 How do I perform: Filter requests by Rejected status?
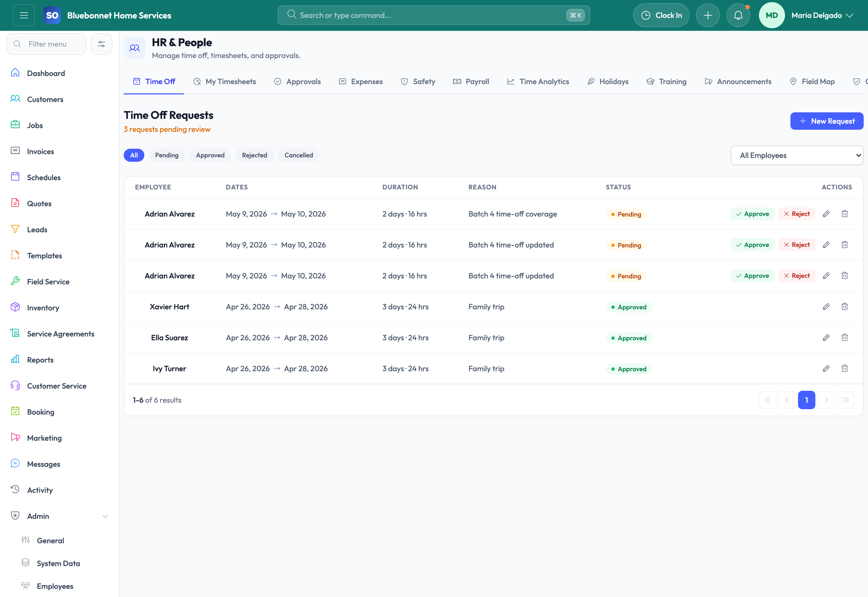point(254,155)
